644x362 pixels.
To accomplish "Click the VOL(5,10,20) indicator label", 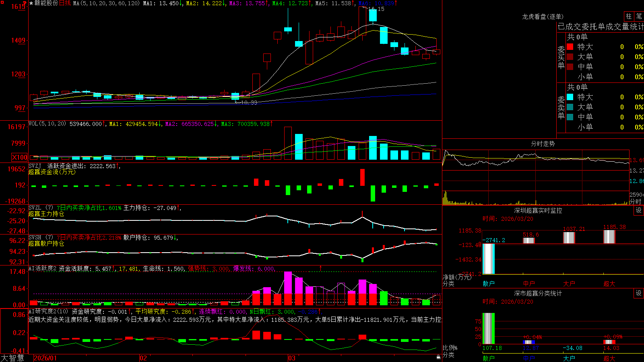I will (47, 124).
